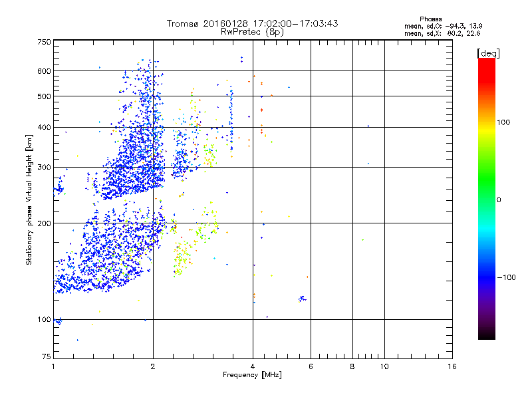Click the x-axis label '16'
This screenshot has height=399, width=532.
452,366
